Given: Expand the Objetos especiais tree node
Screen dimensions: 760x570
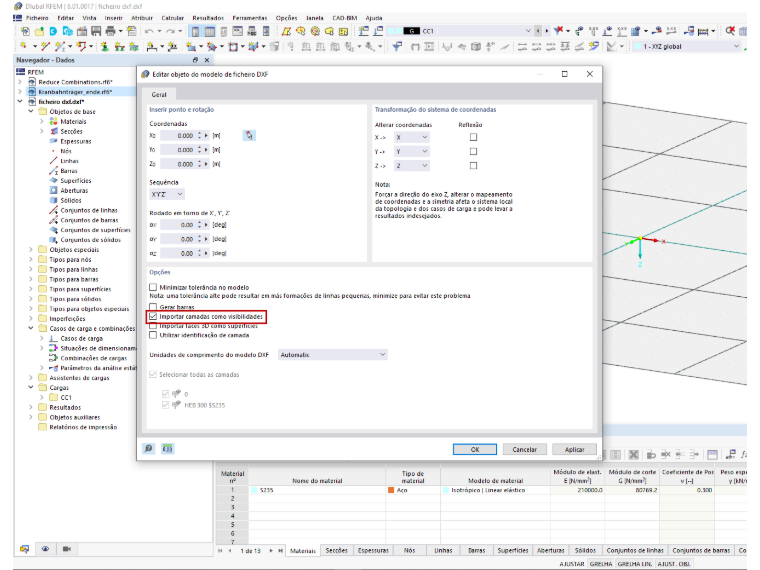Looking at the screenshot, I should (x=31, y=250).
